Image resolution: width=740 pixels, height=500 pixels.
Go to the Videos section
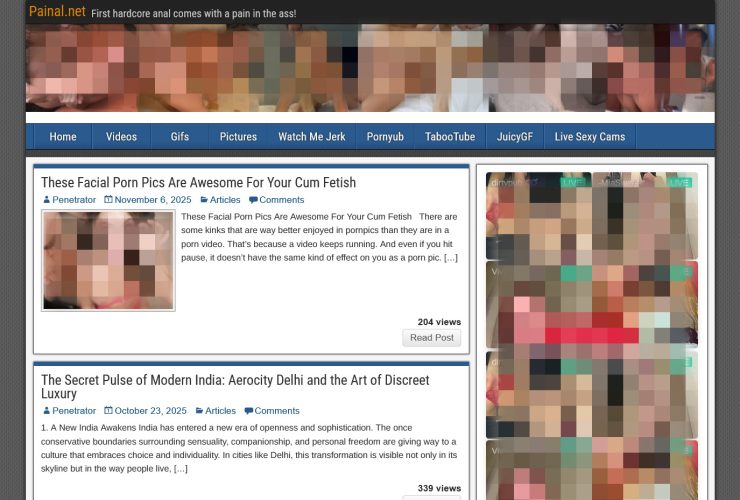121,137
